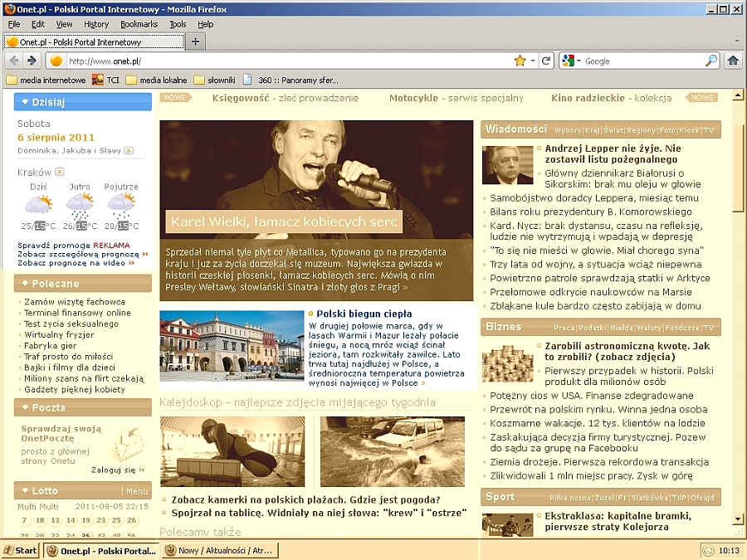Image resolution: width=747 pixels, height=560 pixels.
Task: Open the View menu
Action: pos(64,24)
